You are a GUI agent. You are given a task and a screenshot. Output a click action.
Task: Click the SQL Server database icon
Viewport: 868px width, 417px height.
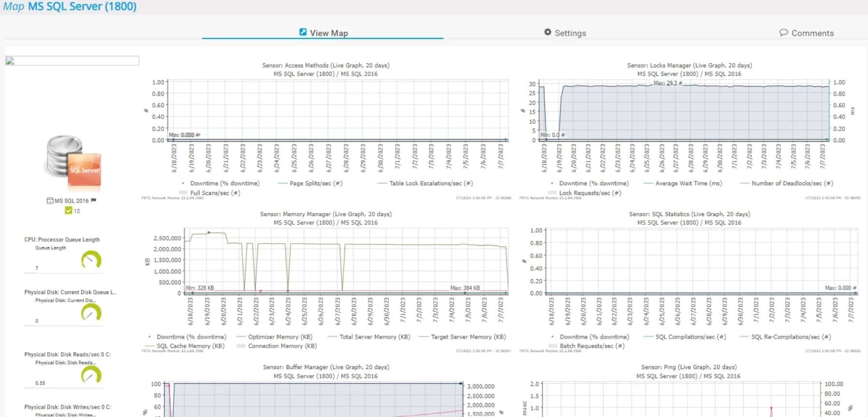(72, 162)
